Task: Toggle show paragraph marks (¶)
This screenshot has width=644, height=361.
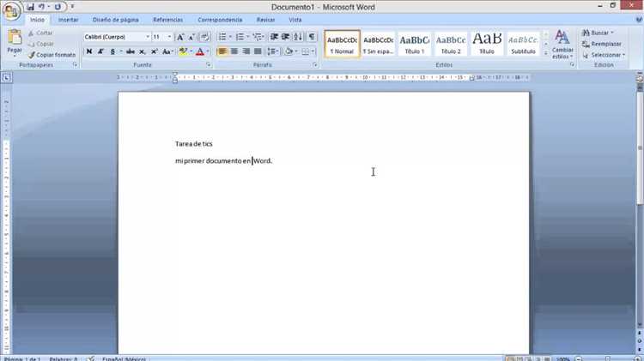Action: click(313, 37)
